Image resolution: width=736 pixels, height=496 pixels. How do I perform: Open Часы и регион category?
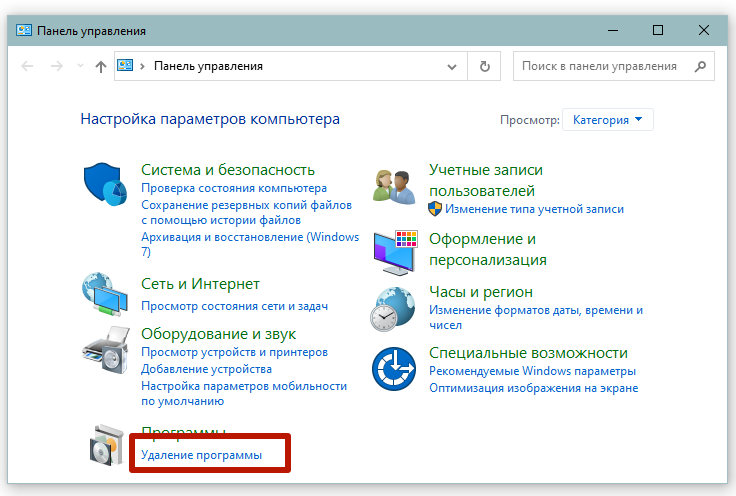(481, 291)
